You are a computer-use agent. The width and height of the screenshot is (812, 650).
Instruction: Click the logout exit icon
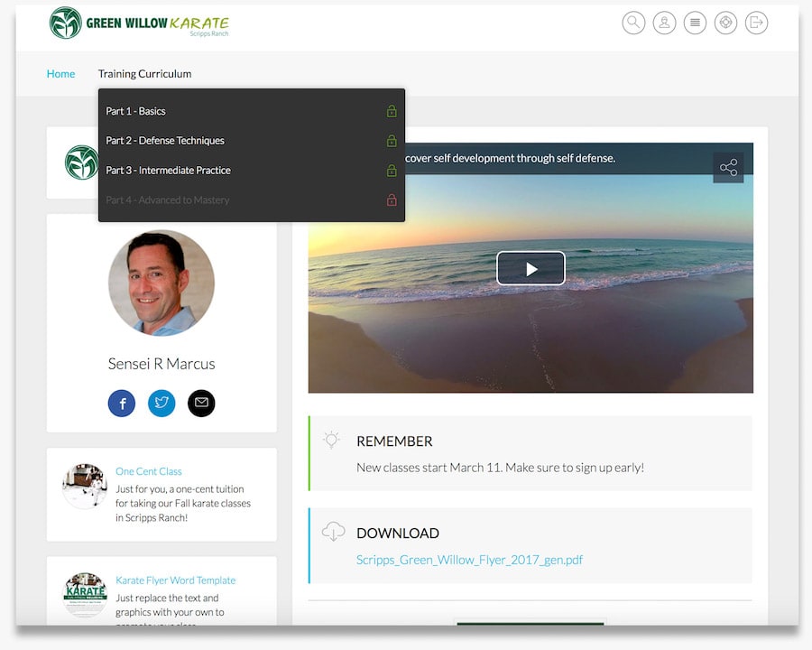[x=756, y=23]
